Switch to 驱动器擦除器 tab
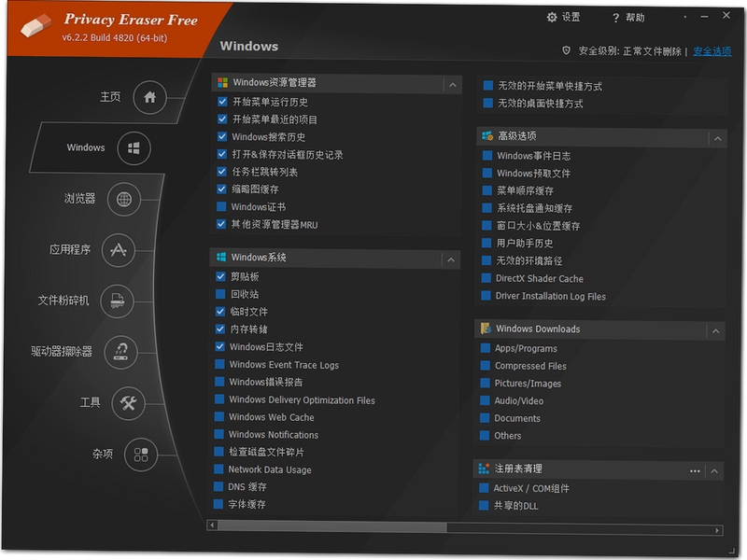 (62, 352)
